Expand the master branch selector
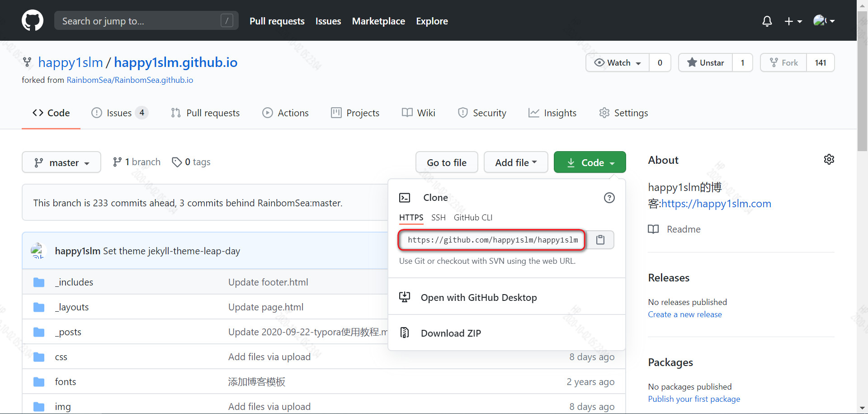Viewport: 868px width, 414px height. tap(61, 162)
